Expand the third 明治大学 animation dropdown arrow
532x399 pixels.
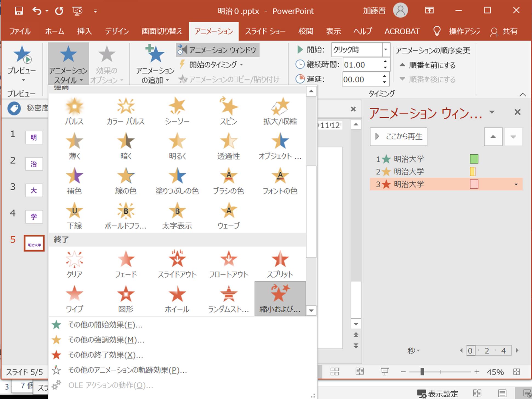pyautogui.click(x=516, y=185)
